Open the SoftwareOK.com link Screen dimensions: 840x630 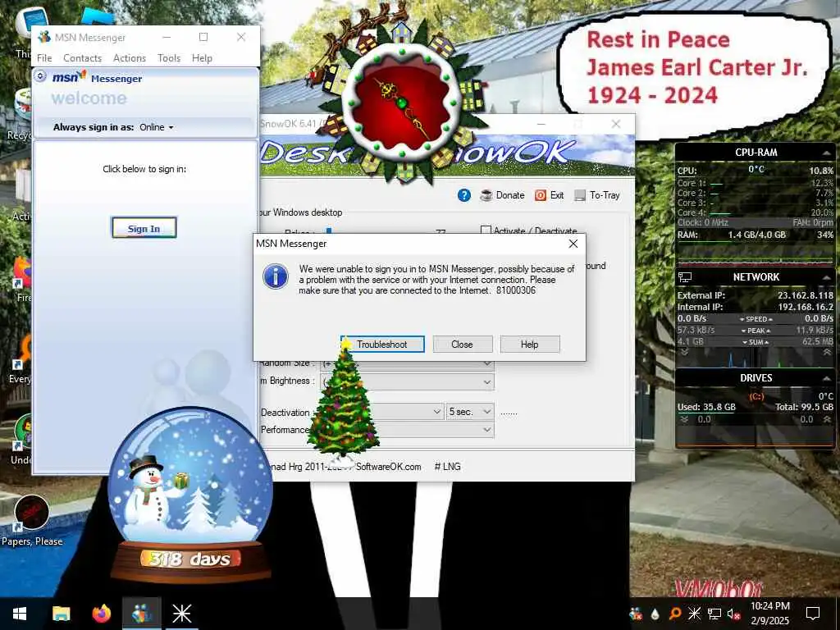click(388, 467)
